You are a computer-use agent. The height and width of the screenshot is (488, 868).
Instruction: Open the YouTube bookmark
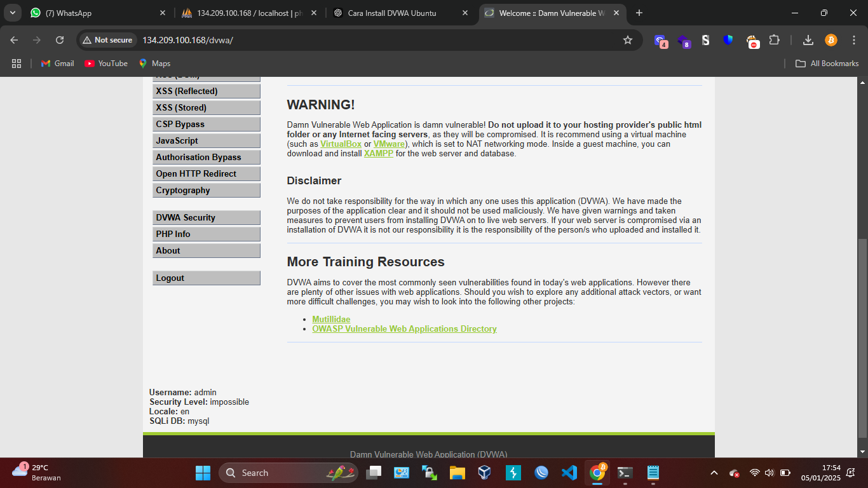106,64
